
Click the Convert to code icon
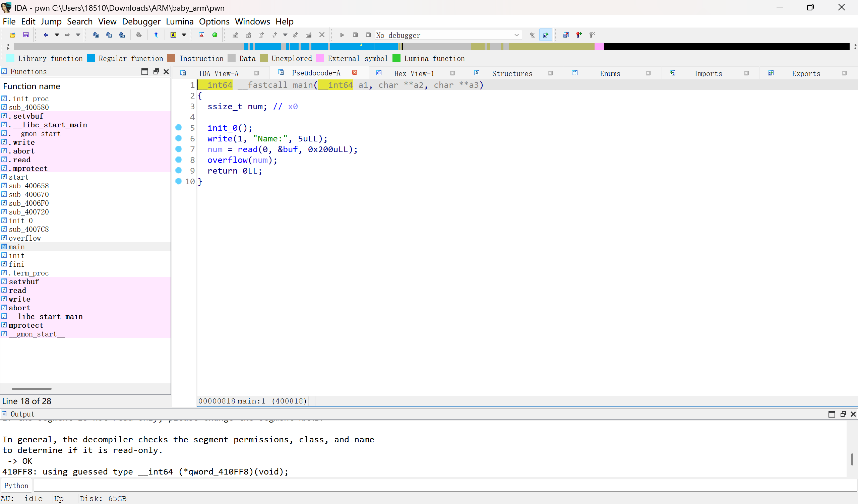(235, 35)
